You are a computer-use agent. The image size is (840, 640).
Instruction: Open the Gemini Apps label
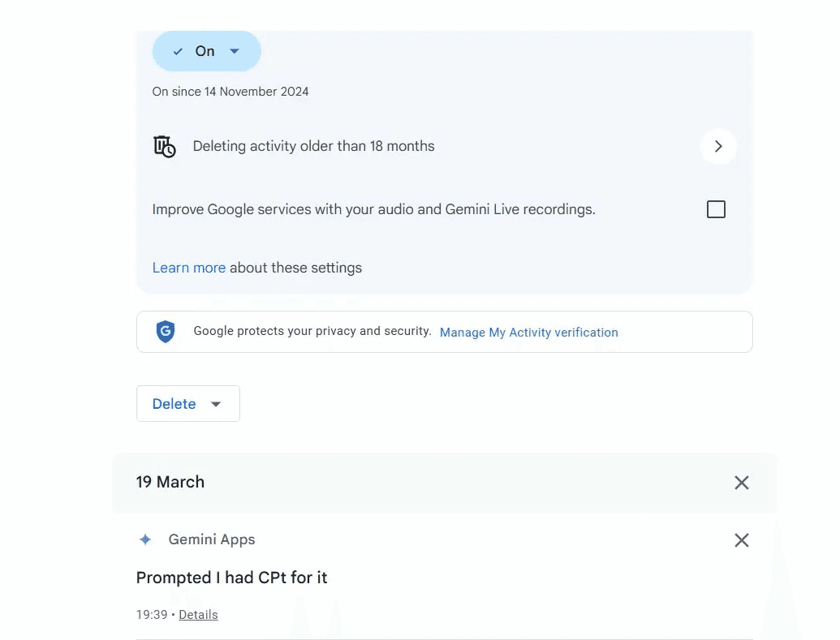212,539
